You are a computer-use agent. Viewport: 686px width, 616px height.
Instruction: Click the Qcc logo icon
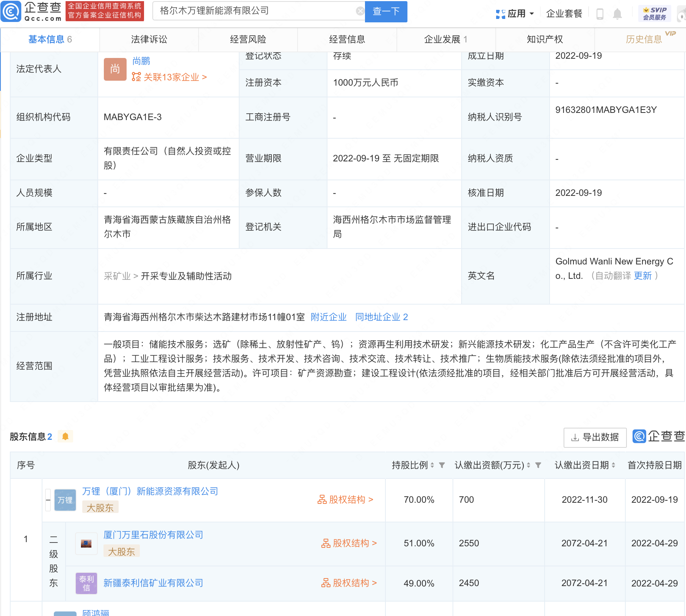(x=11, y=11)
